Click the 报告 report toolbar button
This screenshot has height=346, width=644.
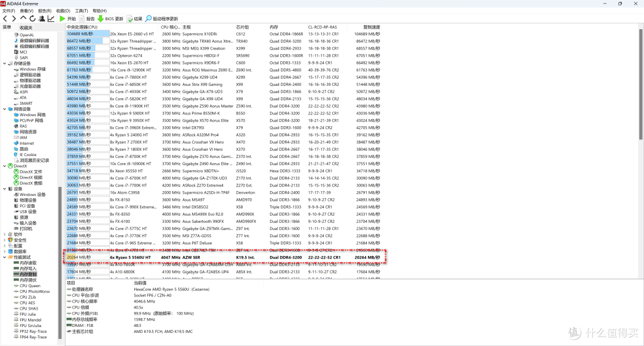(86, 19)
